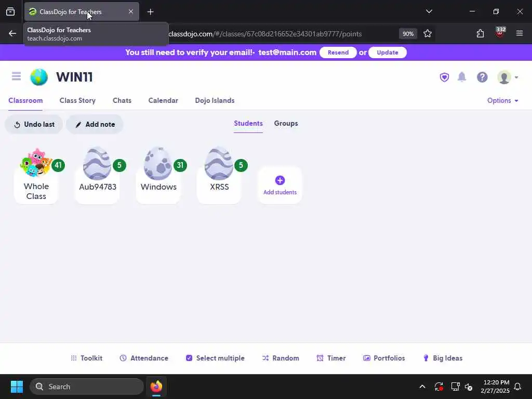Click the Windows 31 points badge
Viewport: 532px width, 399px height.
[180, 165]
